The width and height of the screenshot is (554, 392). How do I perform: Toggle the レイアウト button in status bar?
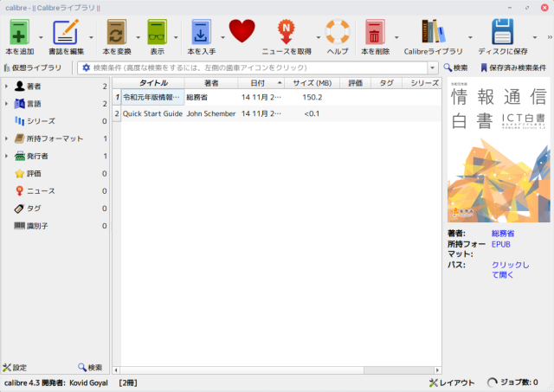[x=451, y=382]
